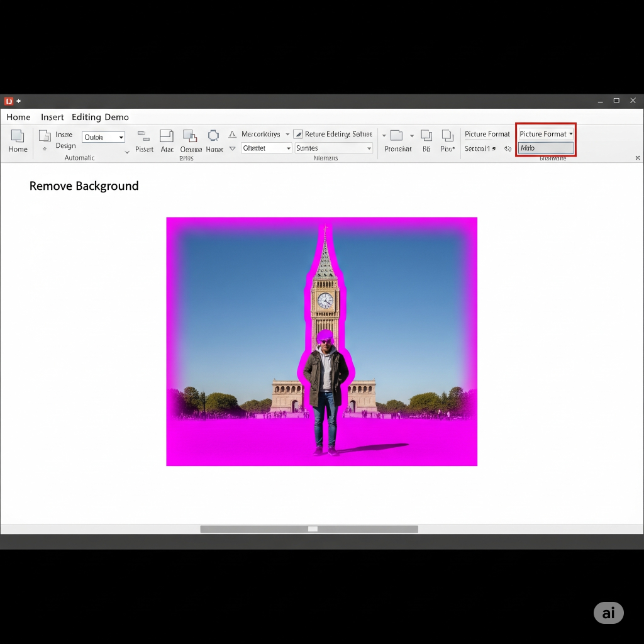
Task: Click the Sectcal 1 button
Action: pos(480,148)
